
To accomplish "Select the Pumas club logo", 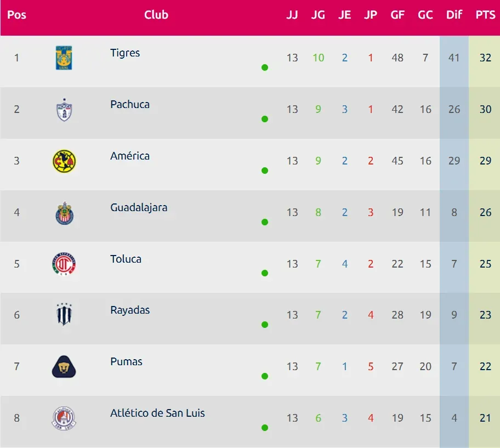I will click(x=64, y=366).
